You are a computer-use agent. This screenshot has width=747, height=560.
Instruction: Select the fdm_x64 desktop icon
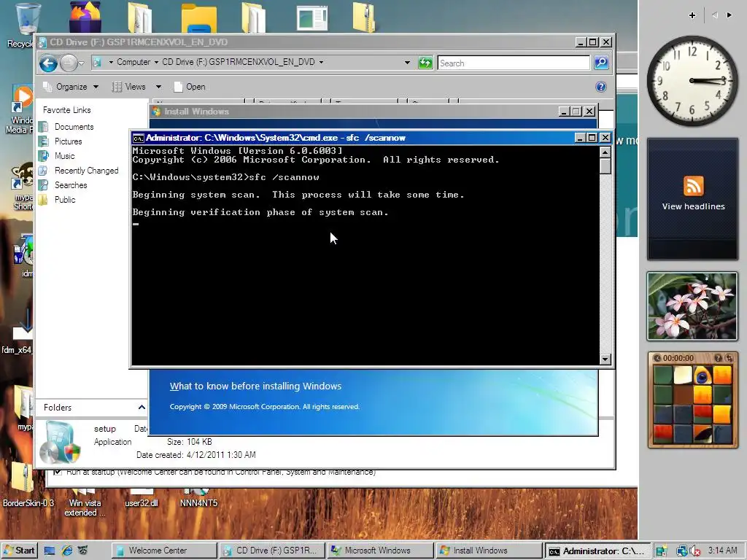click(x=18, y=332)
